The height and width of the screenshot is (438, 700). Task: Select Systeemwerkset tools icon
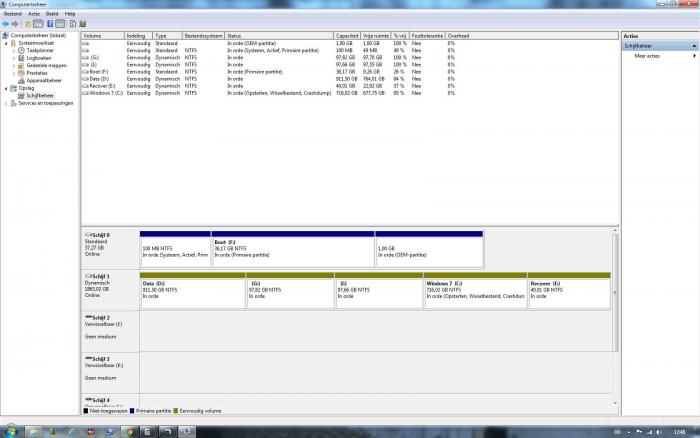13,43
